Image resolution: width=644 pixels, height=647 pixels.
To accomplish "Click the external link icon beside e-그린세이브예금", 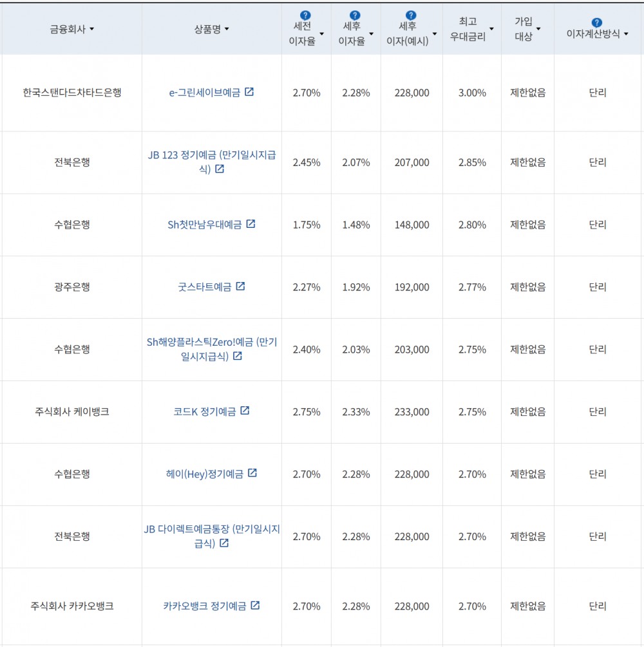I will click(251, 91).
